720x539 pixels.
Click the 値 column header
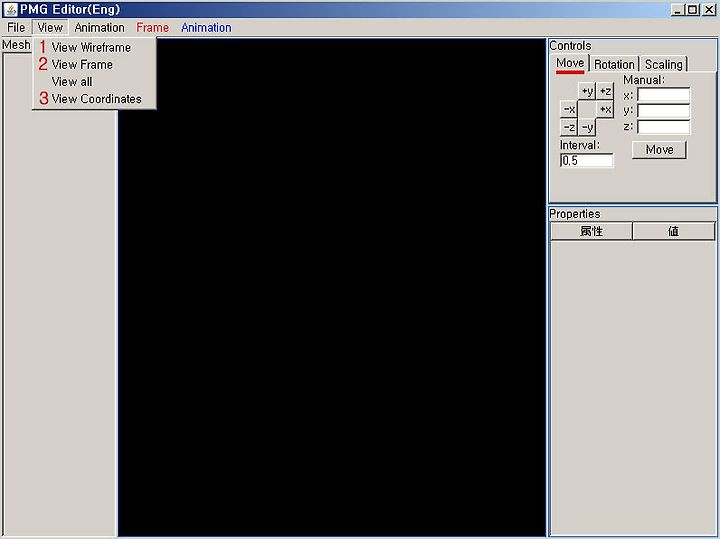[674, 231]
